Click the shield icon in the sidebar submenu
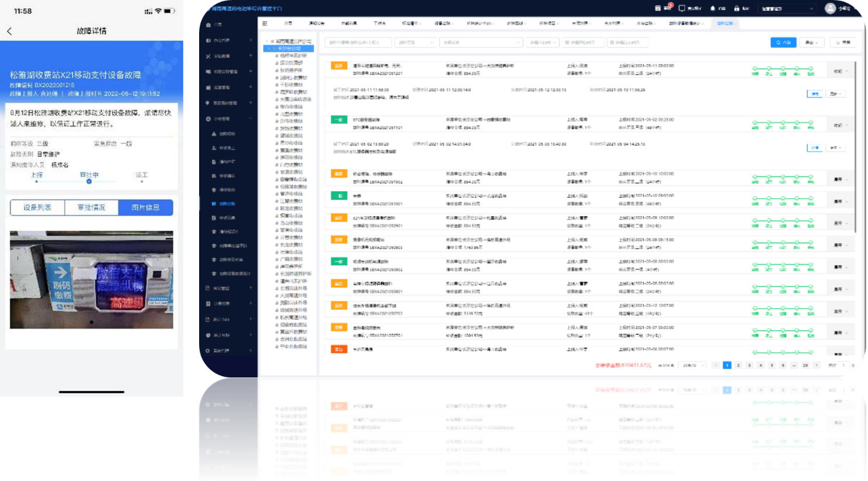 pos(214,190)
